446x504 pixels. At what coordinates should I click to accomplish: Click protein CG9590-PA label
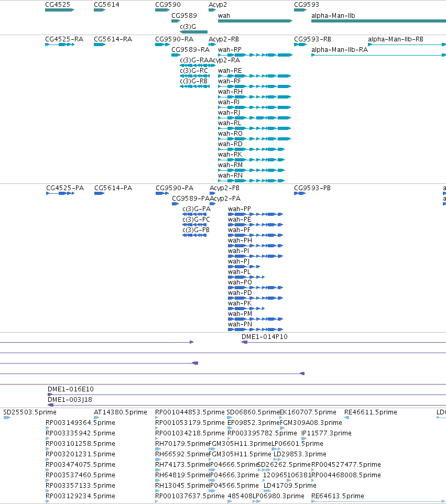175,188
